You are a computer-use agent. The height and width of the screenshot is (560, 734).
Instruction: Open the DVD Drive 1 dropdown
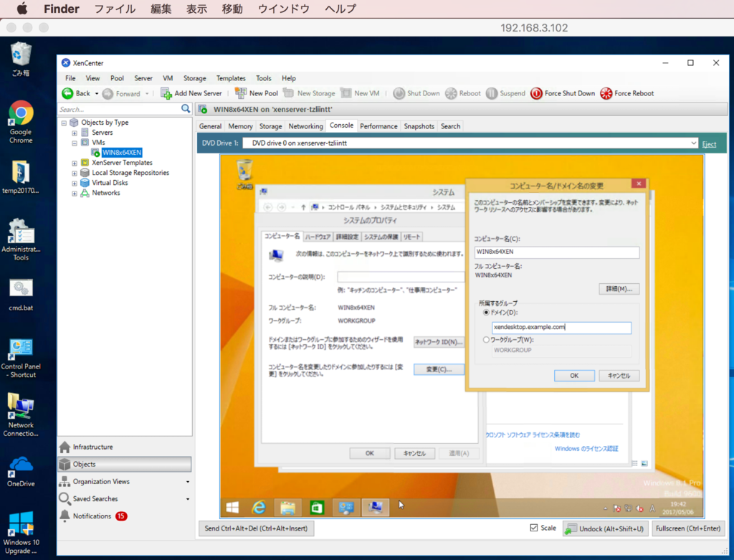point(693,143)
